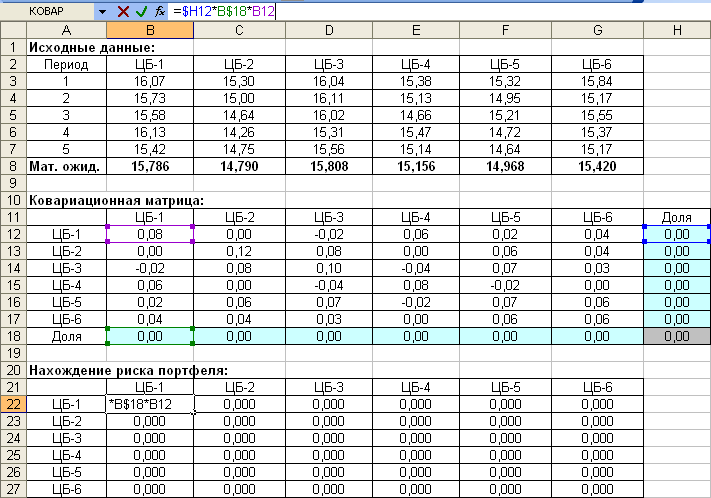Click cell B12 with value 0,08

(x=149, y=234)
